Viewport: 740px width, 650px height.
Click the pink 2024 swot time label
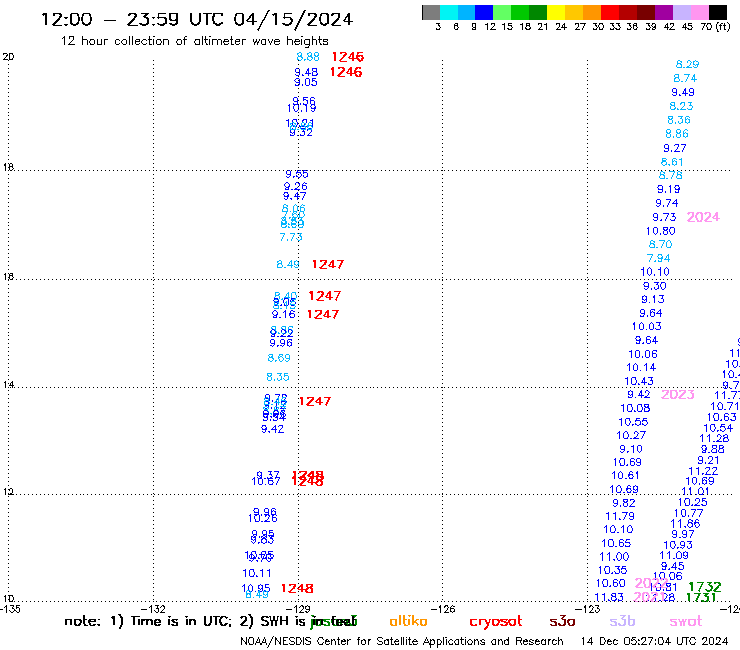pyautogui.click(x=703, y=217)
